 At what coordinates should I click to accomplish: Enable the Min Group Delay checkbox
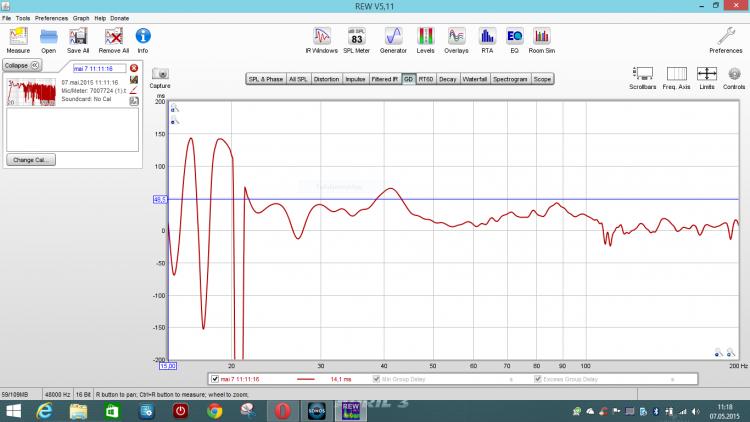point(377,379)
